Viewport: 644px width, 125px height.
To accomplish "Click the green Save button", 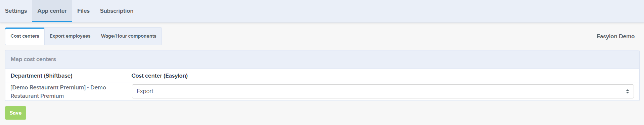I will tap(15, 113).
